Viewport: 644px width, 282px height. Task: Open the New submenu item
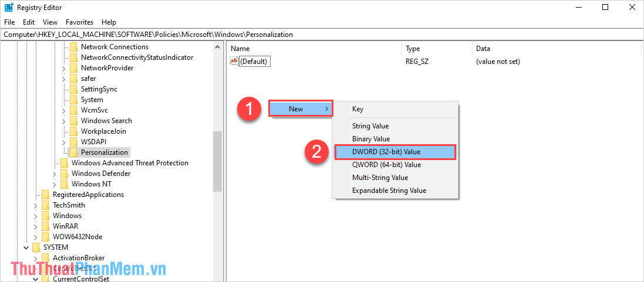click(301, 109)
